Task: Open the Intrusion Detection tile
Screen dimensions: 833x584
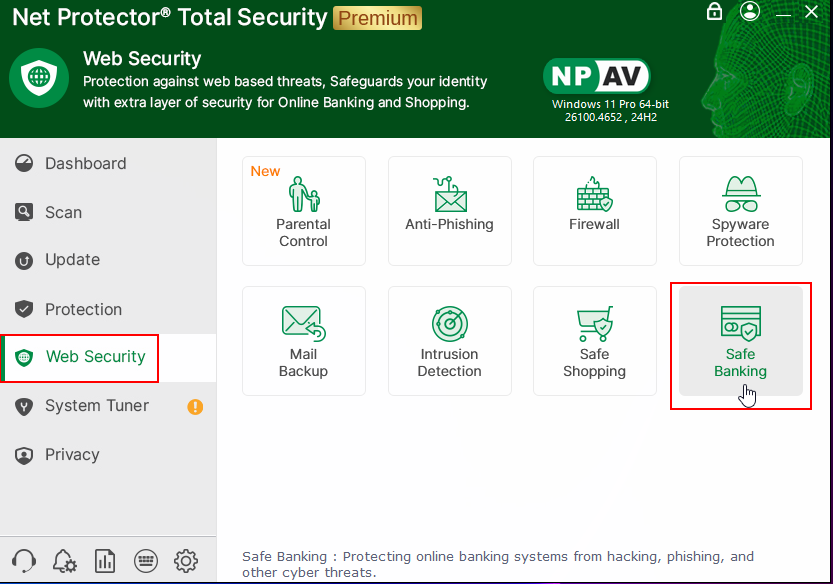Action: [x=449, y=340]
